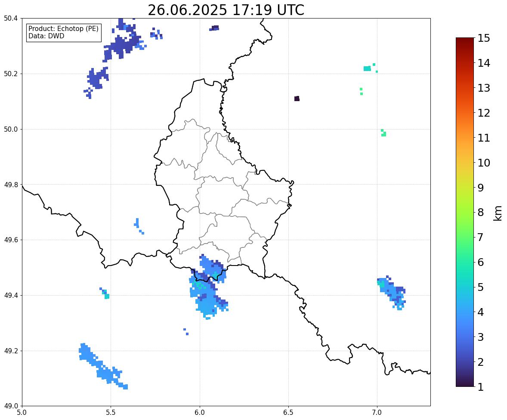507x420 pixels.
Task: Click longitude axis label 5.0
Action: pyautogui.click(x=22, y=413)
